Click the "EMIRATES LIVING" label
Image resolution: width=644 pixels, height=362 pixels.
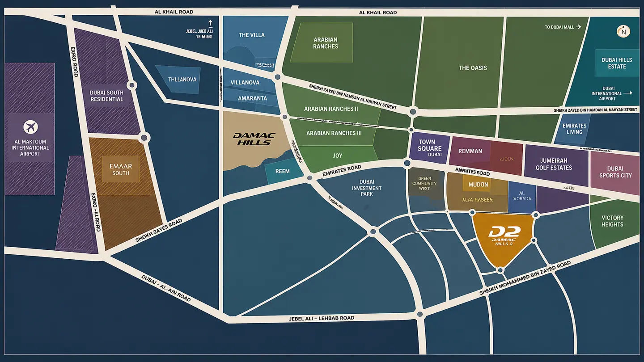click(x=575, y=129)
